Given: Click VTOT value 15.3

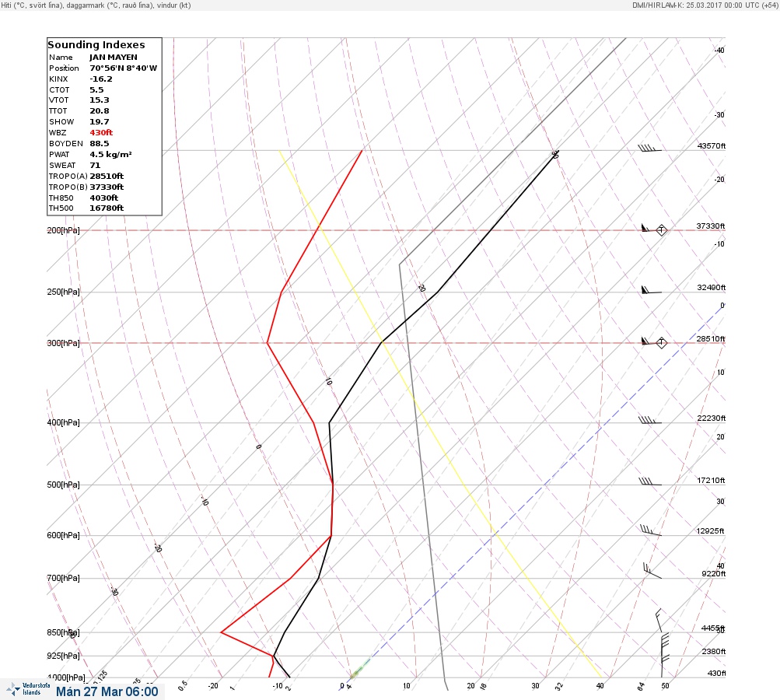Looking at the screenshot, I should tap(99, 100).
